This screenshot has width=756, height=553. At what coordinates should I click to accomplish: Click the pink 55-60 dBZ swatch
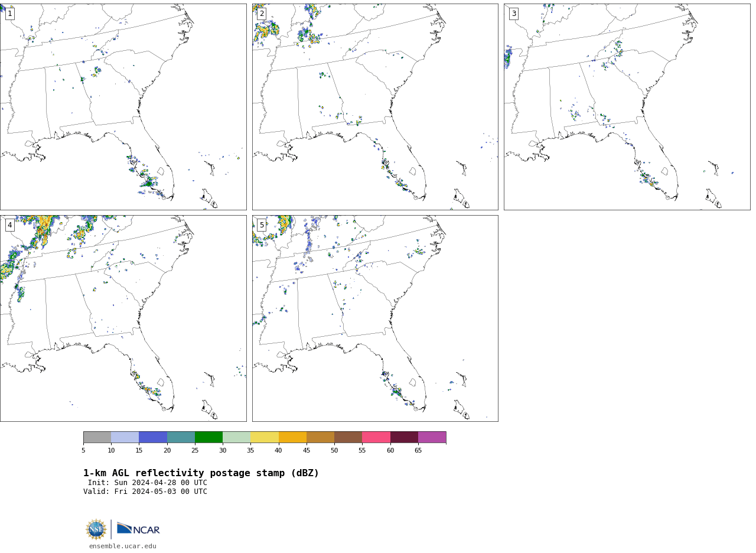coord(376,437)
